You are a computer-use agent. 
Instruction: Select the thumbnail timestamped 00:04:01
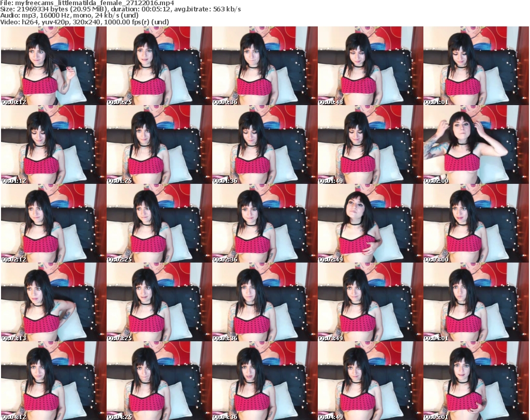coord(476,302)
